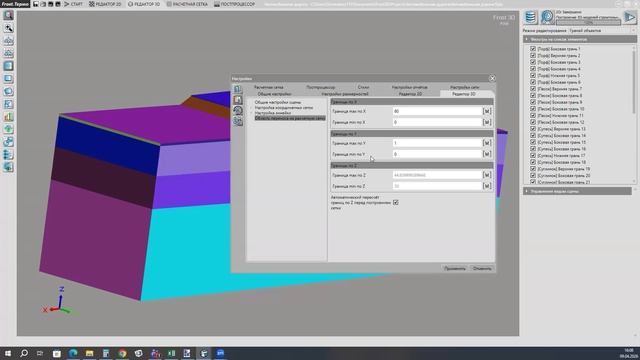This screenshot has width=640, height=360.
Task: Click the 3D model build progress bar
Action: [588, 22]
